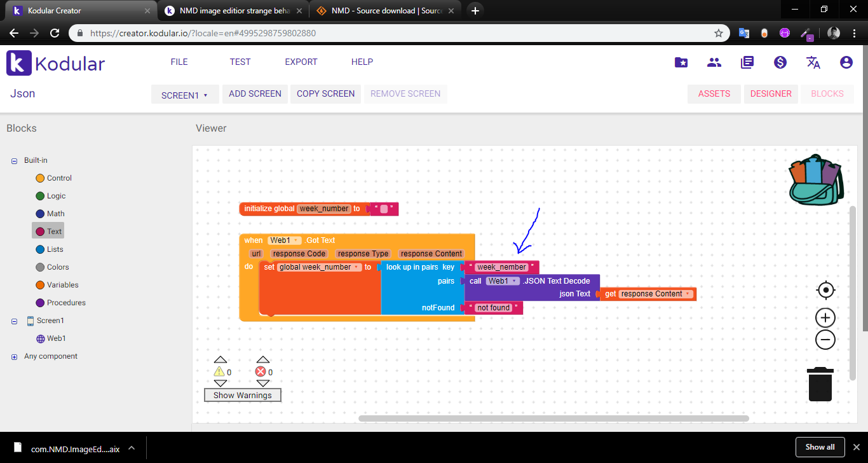The image size is (868, 463).
Task: Click Show all downloads button
Action: point(820,447)
